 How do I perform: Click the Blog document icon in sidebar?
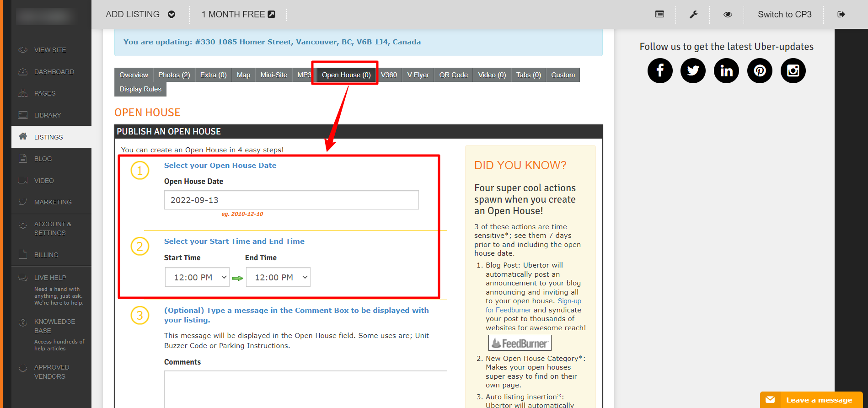[x=23, y=159]
